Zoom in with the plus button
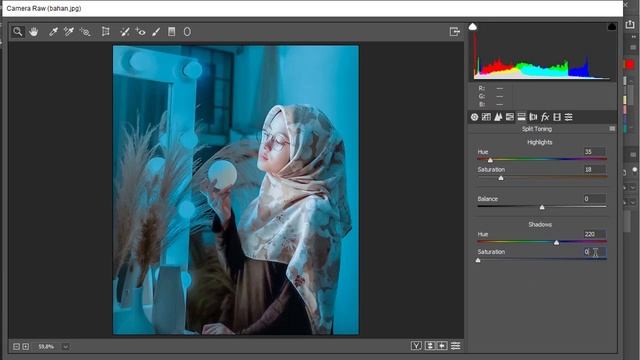This screenshot has height=360, width=640. click(x=25, y=347)
